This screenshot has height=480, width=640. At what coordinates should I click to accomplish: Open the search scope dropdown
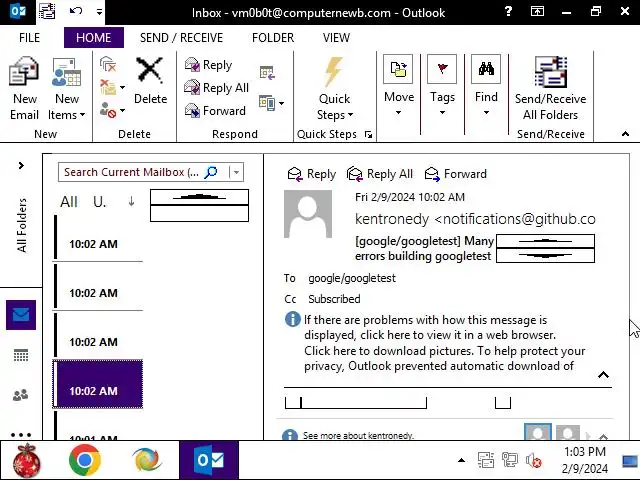click(236, 172)
